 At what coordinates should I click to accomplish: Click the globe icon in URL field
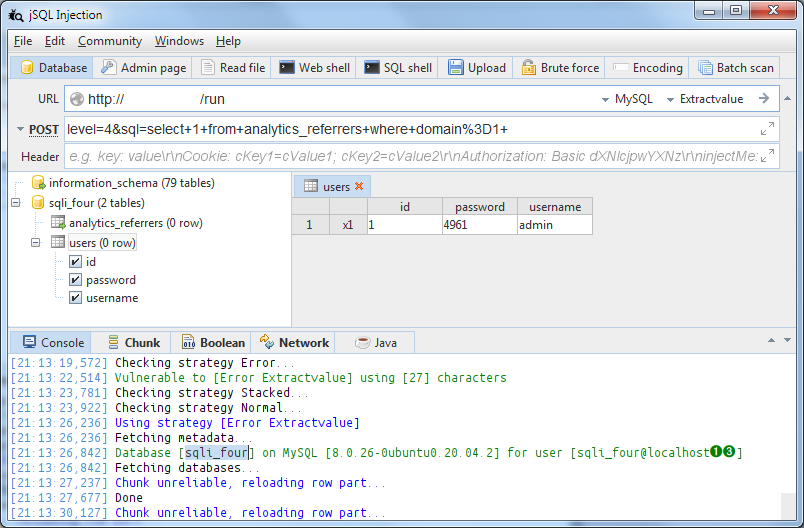[77, 99]
